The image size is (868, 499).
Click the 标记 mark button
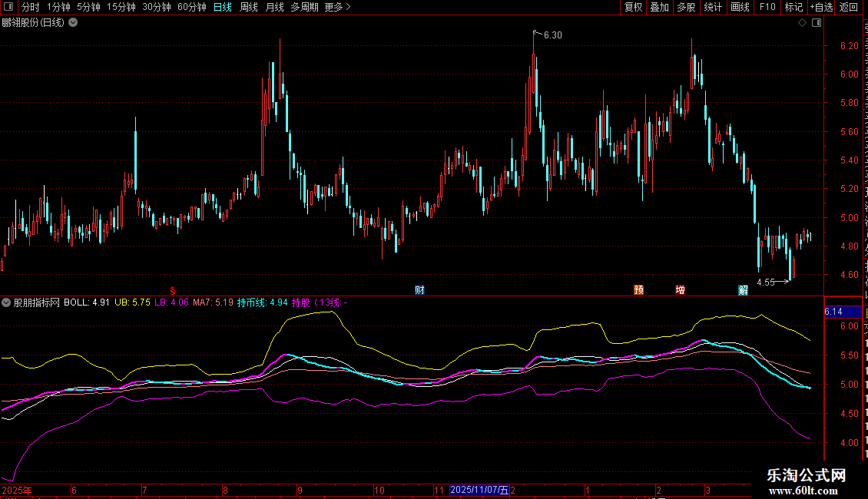click(793, 7)
